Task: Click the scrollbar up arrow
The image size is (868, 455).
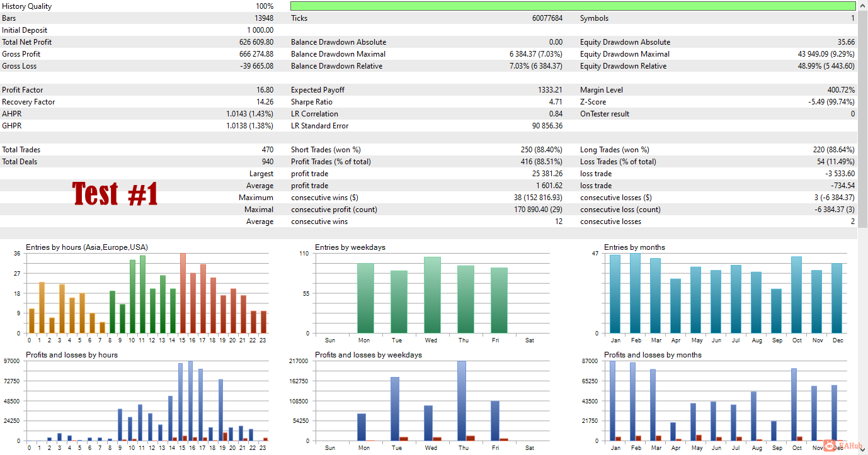Action: coord(862,5)
